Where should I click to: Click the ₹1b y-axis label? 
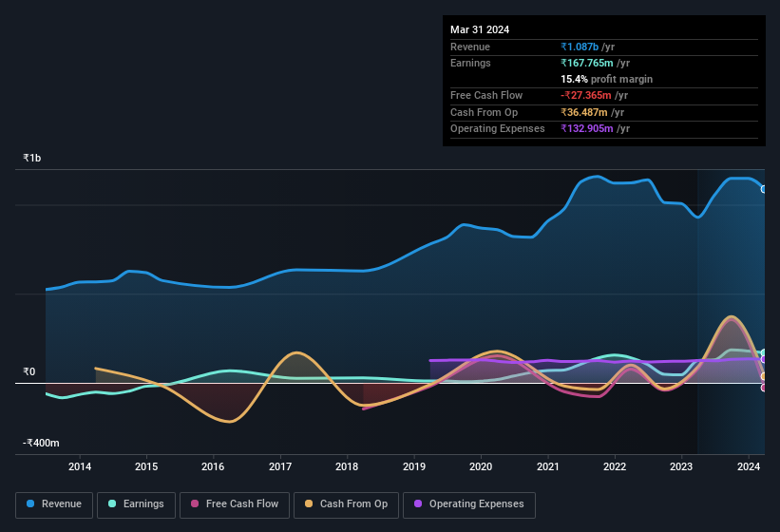32,158
